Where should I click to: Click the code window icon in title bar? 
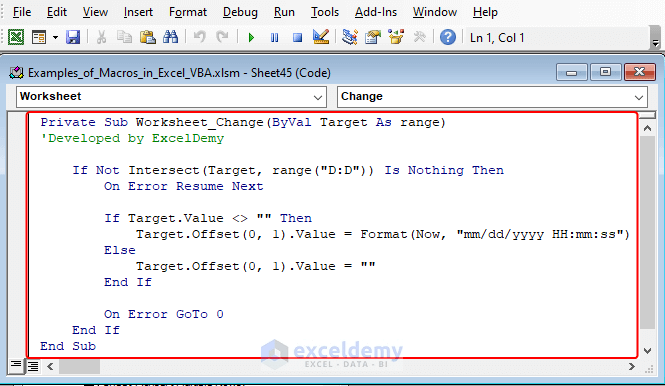point(16,73)
